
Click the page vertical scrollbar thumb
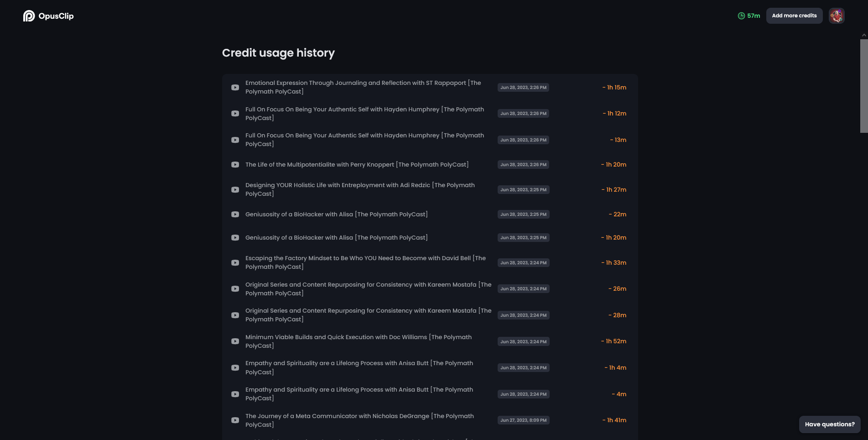[x=864, y=86]
